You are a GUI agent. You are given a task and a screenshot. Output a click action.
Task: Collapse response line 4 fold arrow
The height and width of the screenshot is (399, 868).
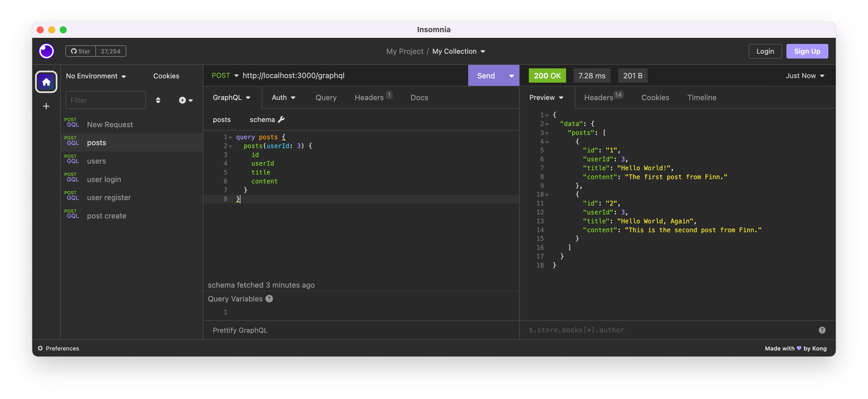(547, 142)
